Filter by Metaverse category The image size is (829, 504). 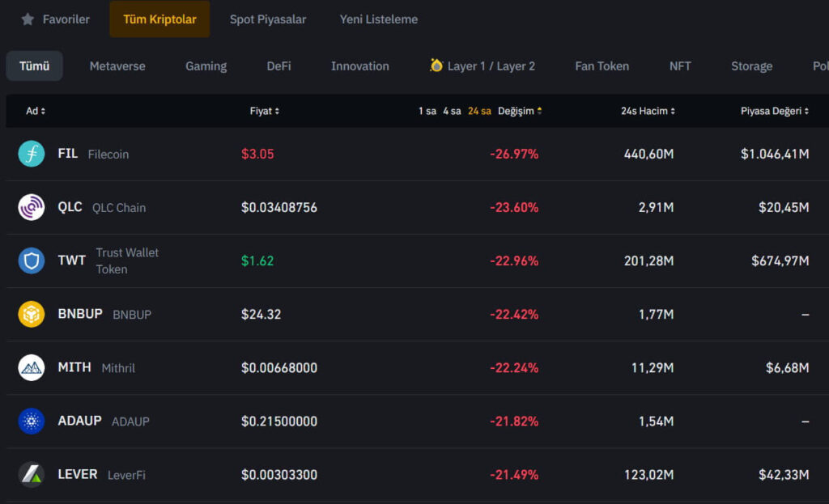coord(117,66)
